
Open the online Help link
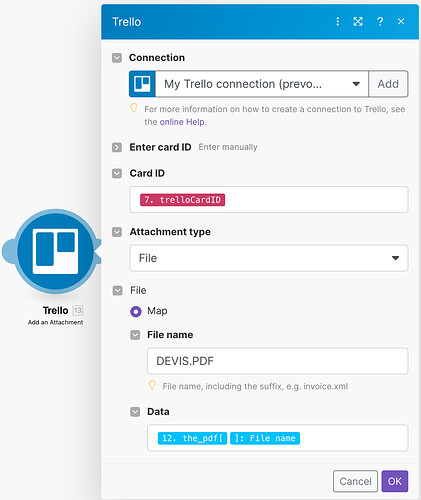[182, 122]
